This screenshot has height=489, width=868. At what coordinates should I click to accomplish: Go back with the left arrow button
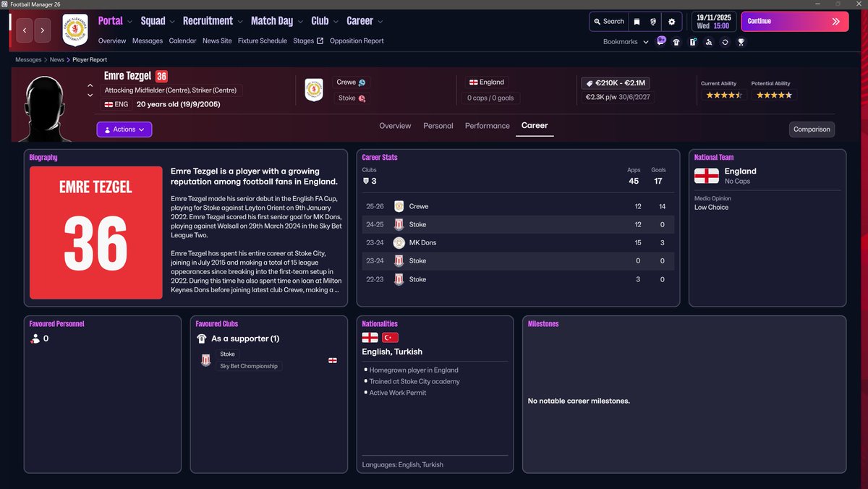click(25, 30)
